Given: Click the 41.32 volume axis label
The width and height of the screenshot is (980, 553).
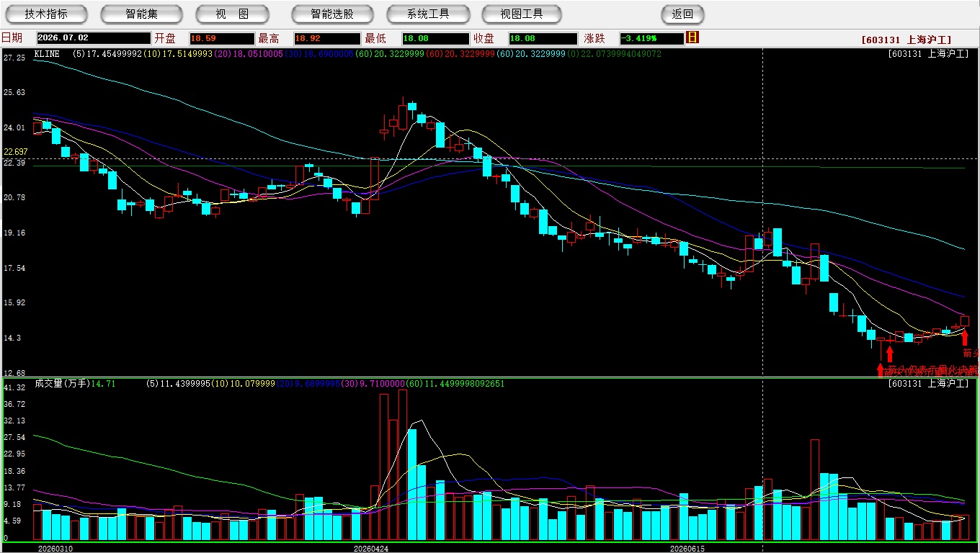Looking at the screenshot, I should coord(14,387).
